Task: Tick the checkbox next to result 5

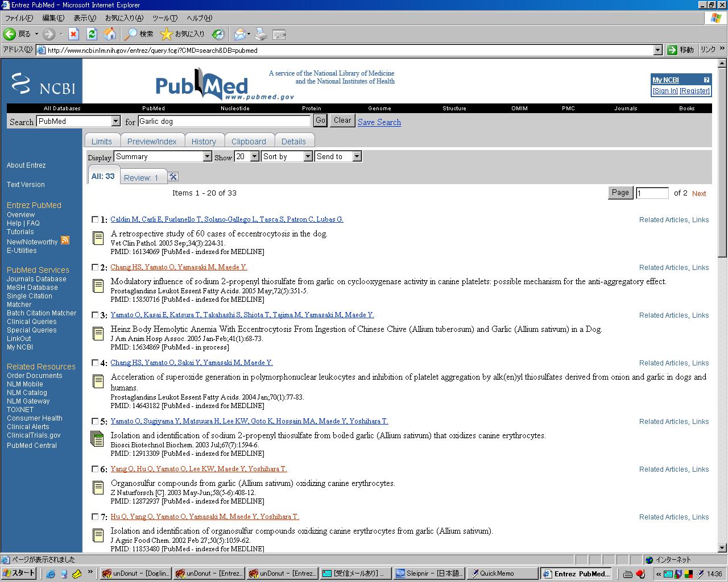Action: tap(96, 421)
